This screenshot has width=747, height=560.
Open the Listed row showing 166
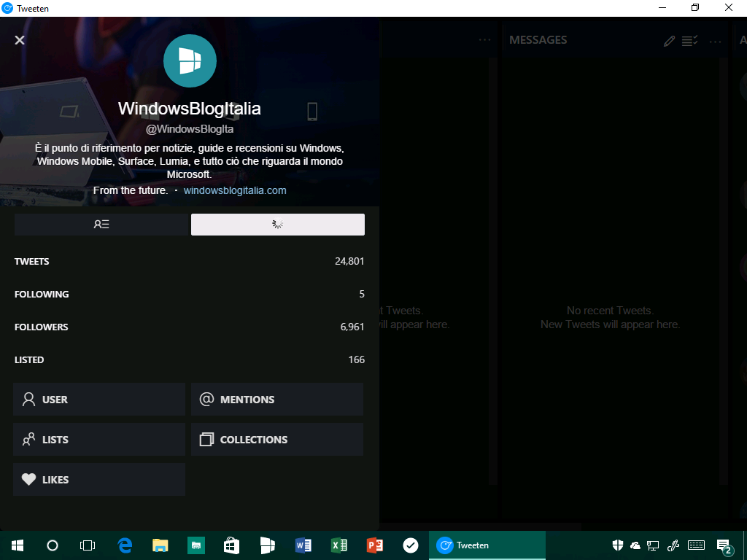pyautogui.click(x=190, y=360)
